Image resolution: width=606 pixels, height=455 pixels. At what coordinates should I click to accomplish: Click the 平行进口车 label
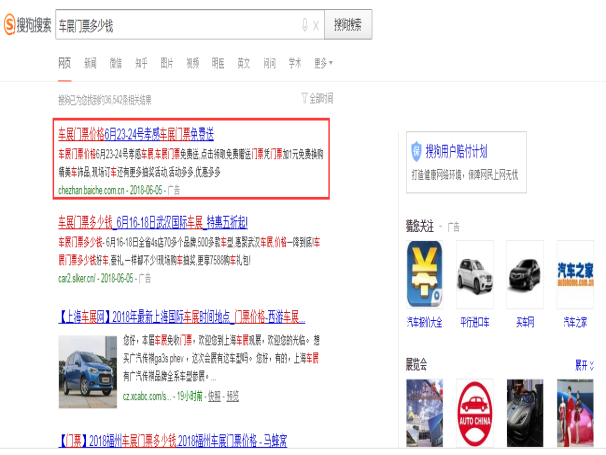coord(475,322)
